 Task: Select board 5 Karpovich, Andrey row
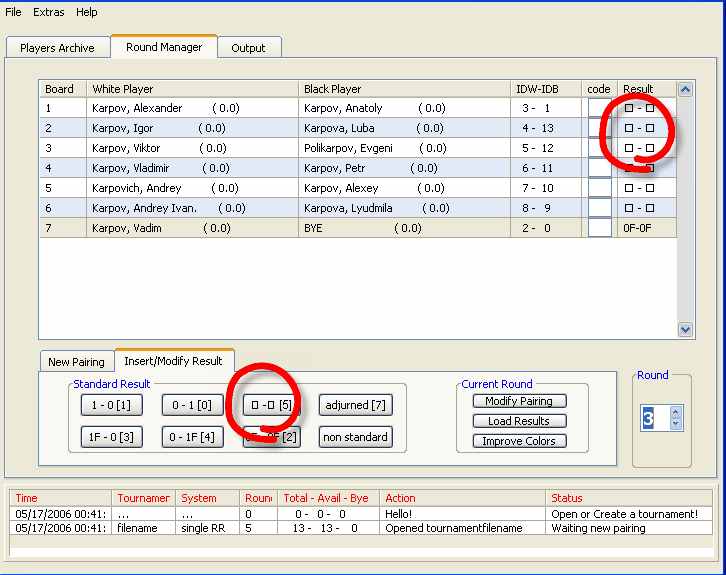coord(137,188)
